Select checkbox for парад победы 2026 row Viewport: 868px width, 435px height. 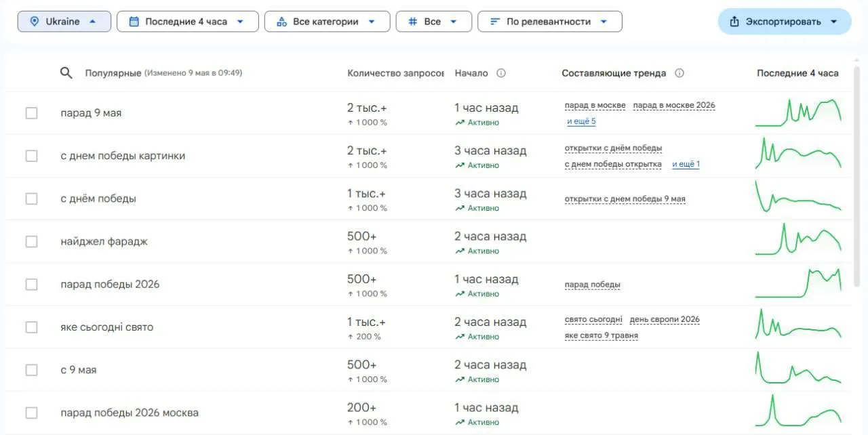(31, 285)
